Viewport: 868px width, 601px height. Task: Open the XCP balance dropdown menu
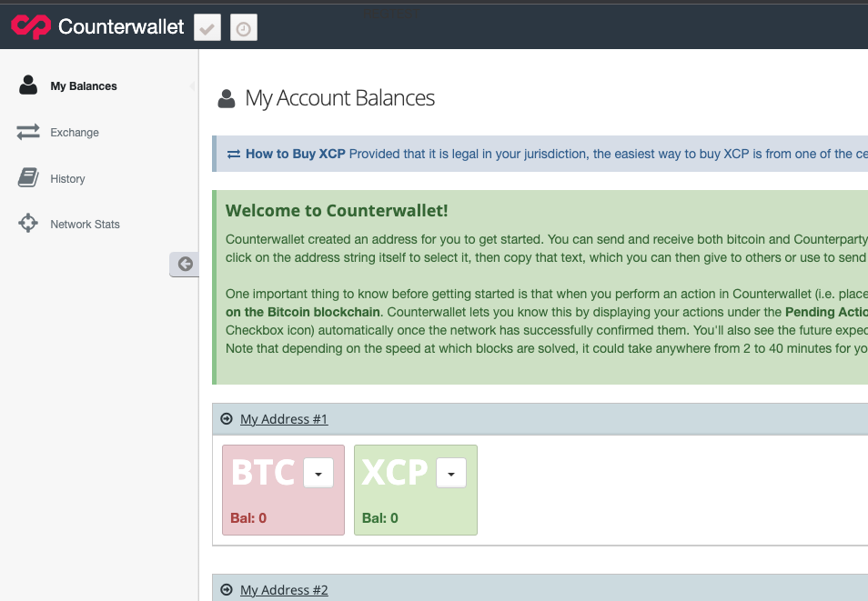(x=451, y=473)
